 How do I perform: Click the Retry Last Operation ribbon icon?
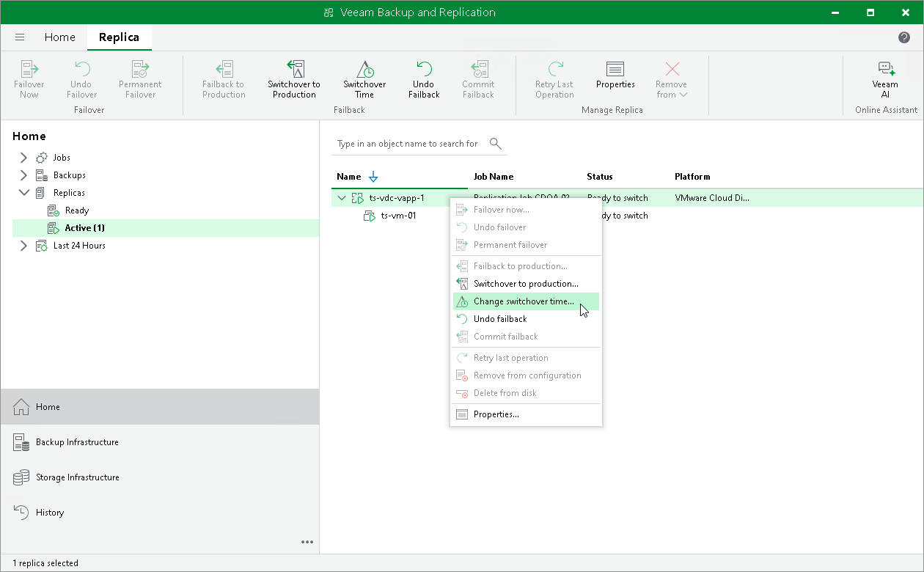[554, 69]
